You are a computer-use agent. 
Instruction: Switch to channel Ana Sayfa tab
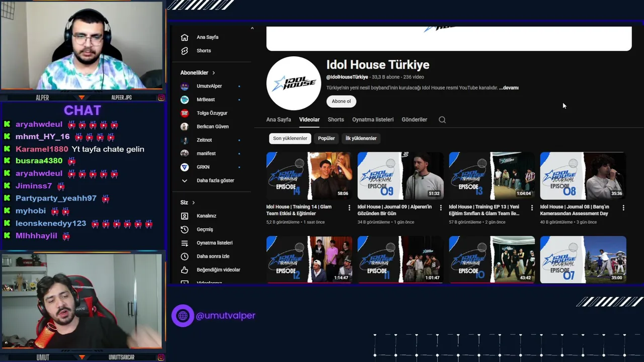point(279,120)
